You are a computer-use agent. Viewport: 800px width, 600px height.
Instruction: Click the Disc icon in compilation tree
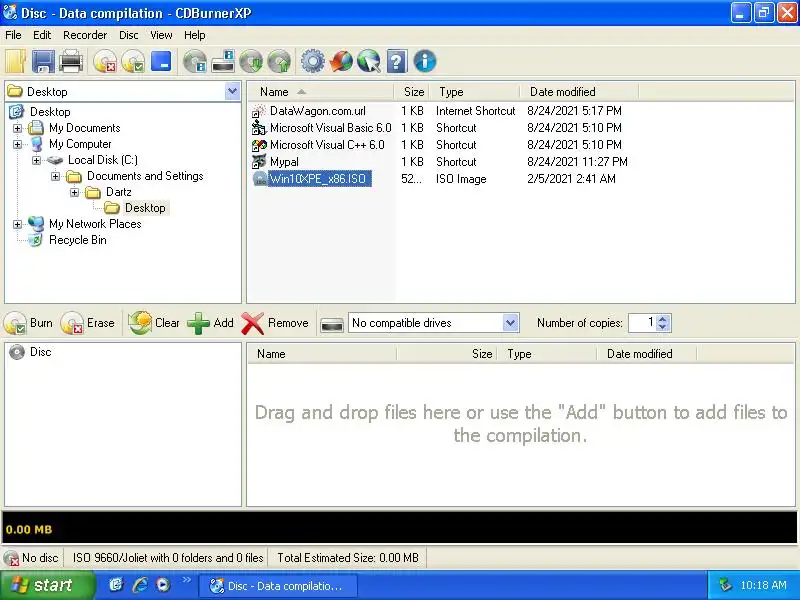17,352
